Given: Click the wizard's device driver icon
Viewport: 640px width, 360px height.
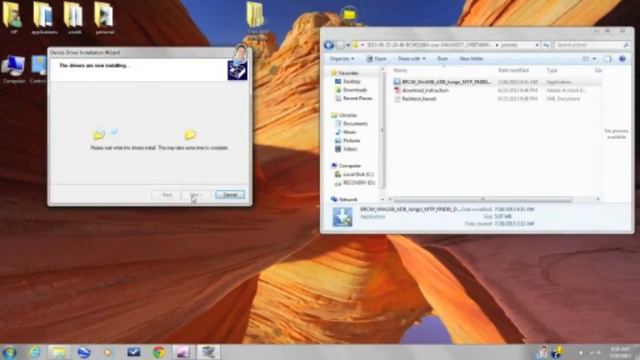Looking at the screenshot, I should click(x=237, y=70).
